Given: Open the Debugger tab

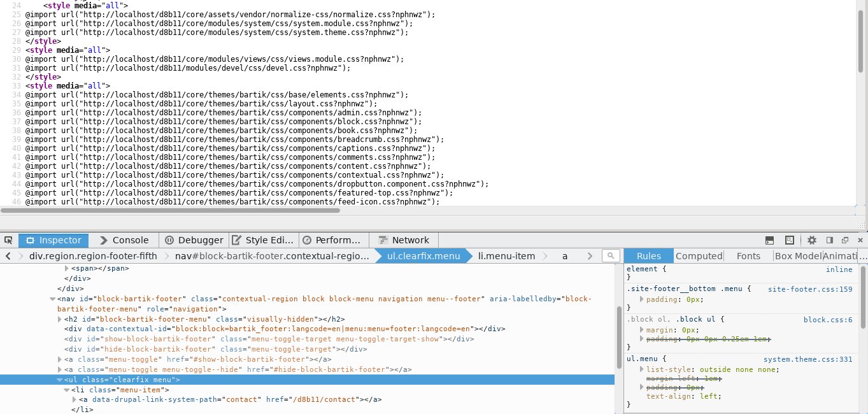Looking at the screenshot, I should 194,240.
